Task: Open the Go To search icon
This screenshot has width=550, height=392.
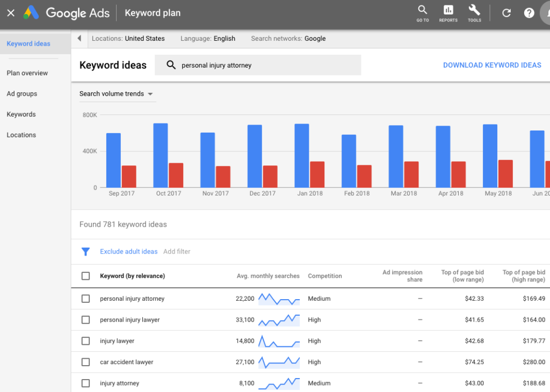Action: click(423, 13)
